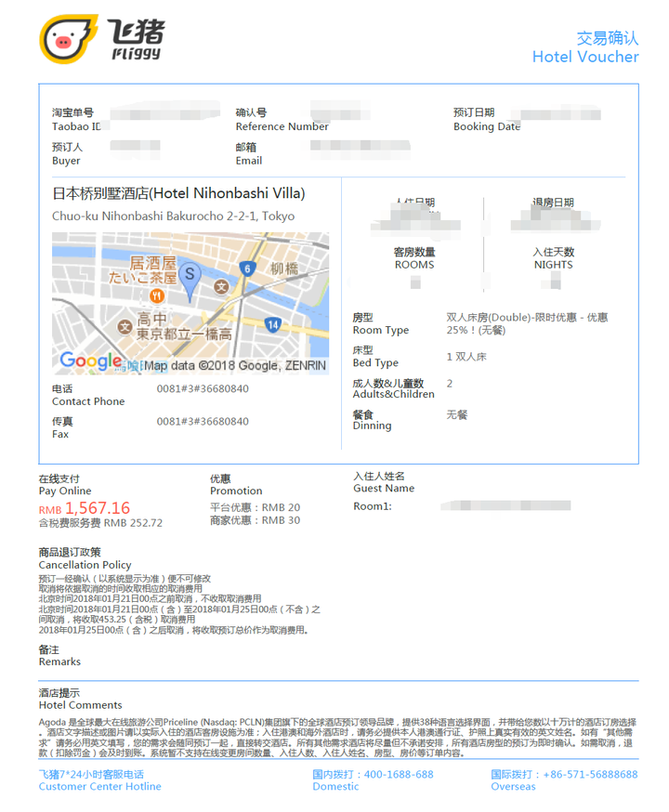Click the Adults&Children label
This screenshot has width=669, height=812.
coord(394,394)
